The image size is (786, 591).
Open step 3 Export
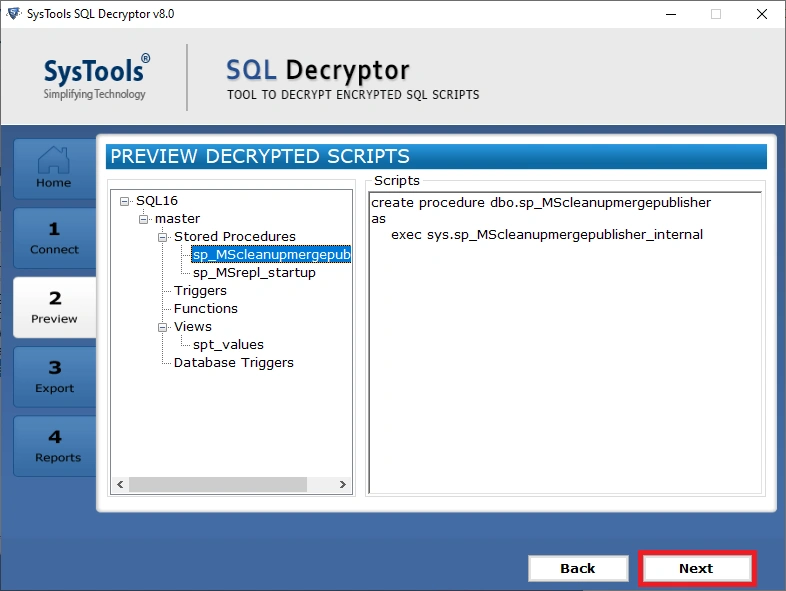point(54,377)
